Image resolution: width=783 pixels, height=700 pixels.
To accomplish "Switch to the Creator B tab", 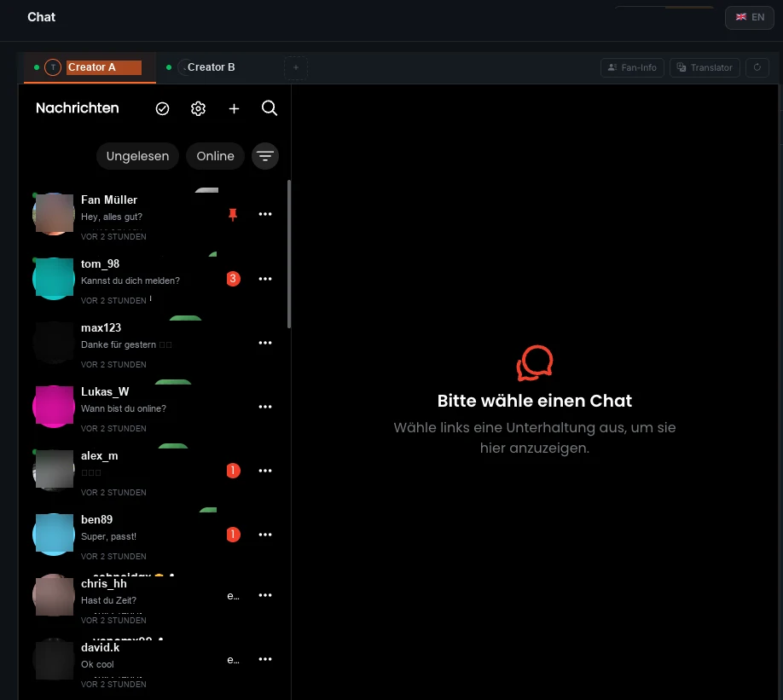I will [x=211, y=67].
